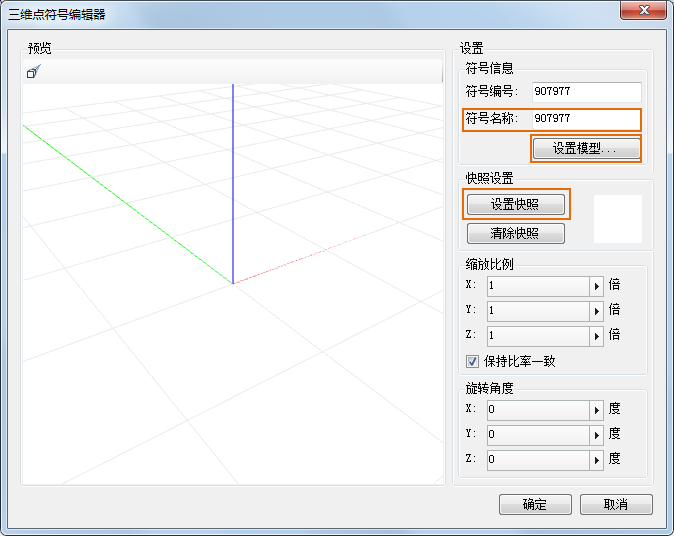
Task: Close the 三维点符号编辑器 window
Action: click(643, 10)
